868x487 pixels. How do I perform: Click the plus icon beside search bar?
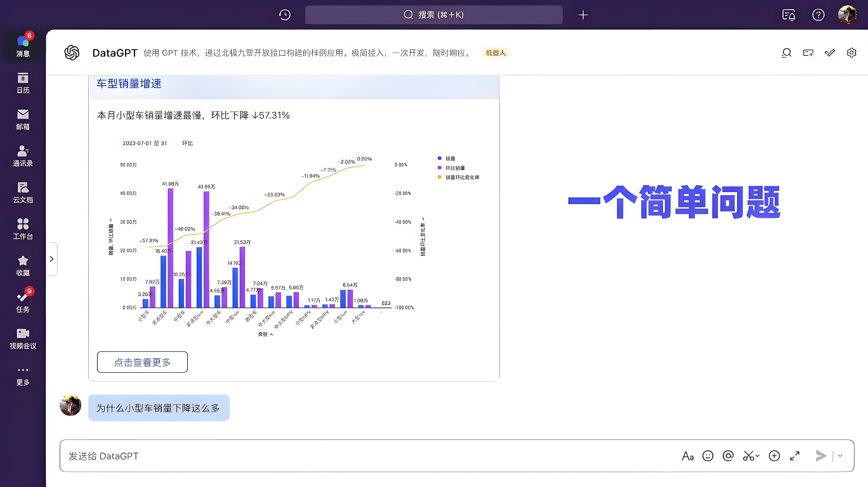(583, 15)
